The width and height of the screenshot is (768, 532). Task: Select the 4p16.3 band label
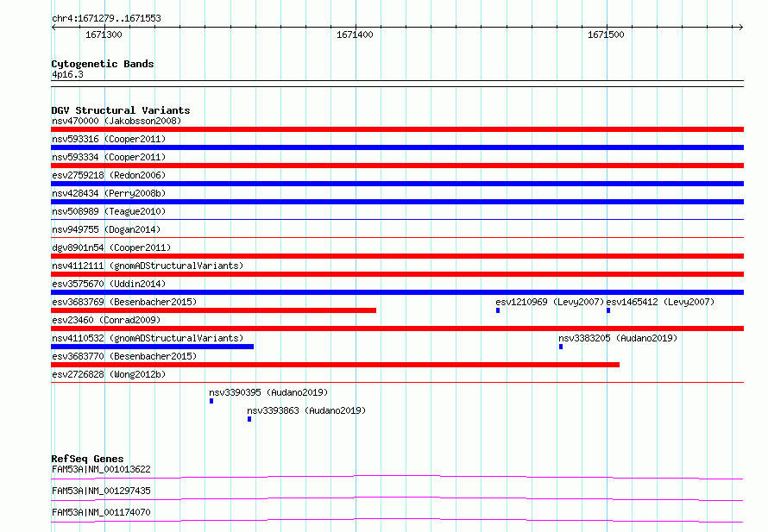point(67,74)
